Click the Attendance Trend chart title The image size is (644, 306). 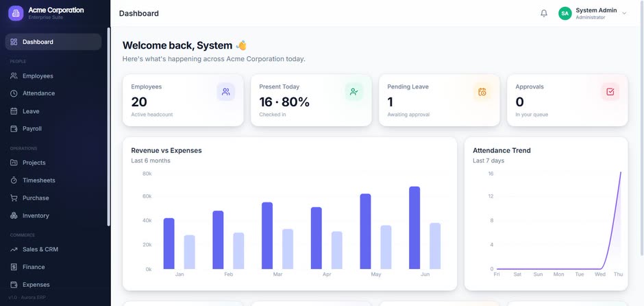click(501, 150)
